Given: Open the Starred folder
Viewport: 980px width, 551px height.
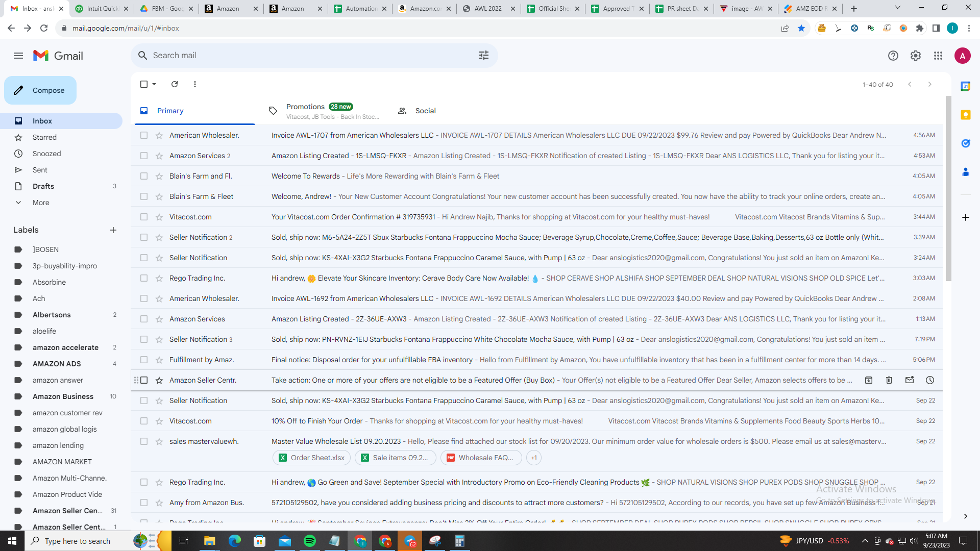Looking at the screenshot, I should click(x=61, y=137).
